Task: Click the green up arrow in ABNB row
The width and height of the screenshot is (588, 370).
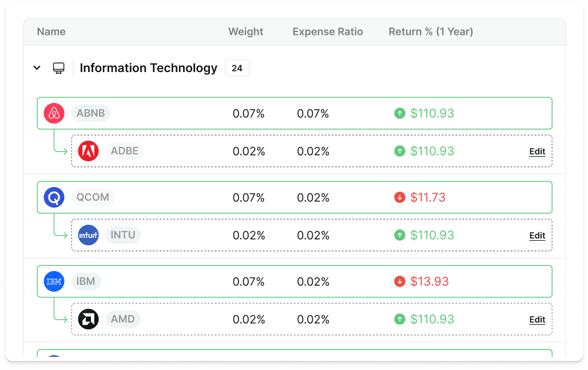Action: (400, 113)
